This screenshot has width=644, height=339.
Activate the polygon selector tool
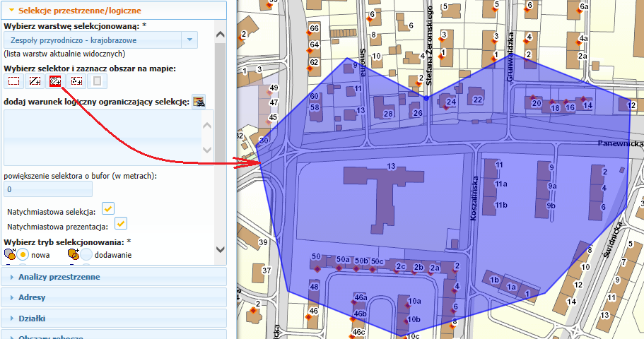pos(55,81)
